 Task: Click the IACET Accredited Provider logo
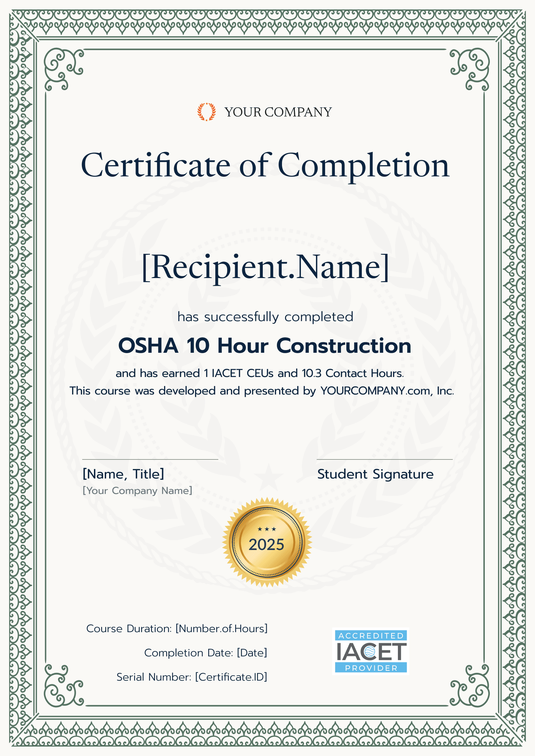pos(371,651)
